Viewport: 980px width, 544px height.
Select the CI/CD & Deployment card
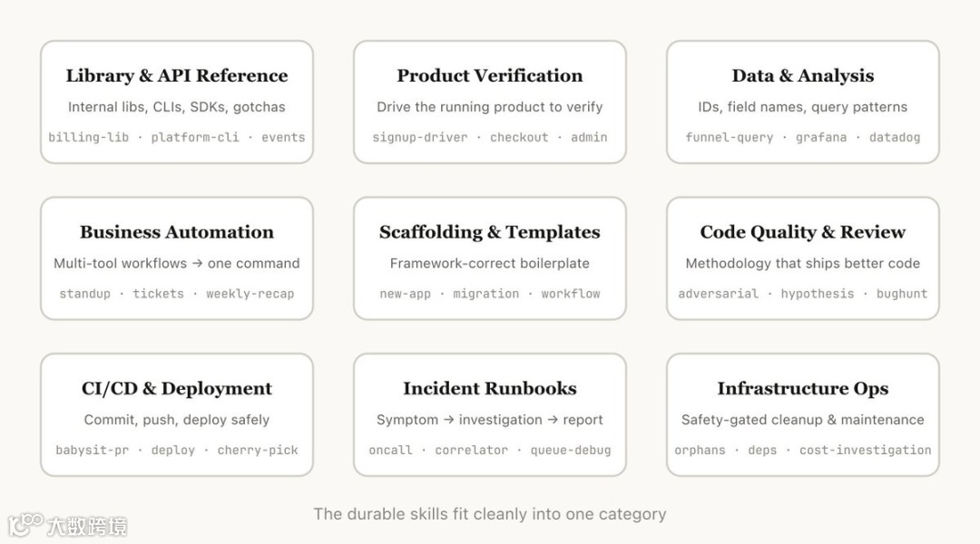[x=177, y=414]
